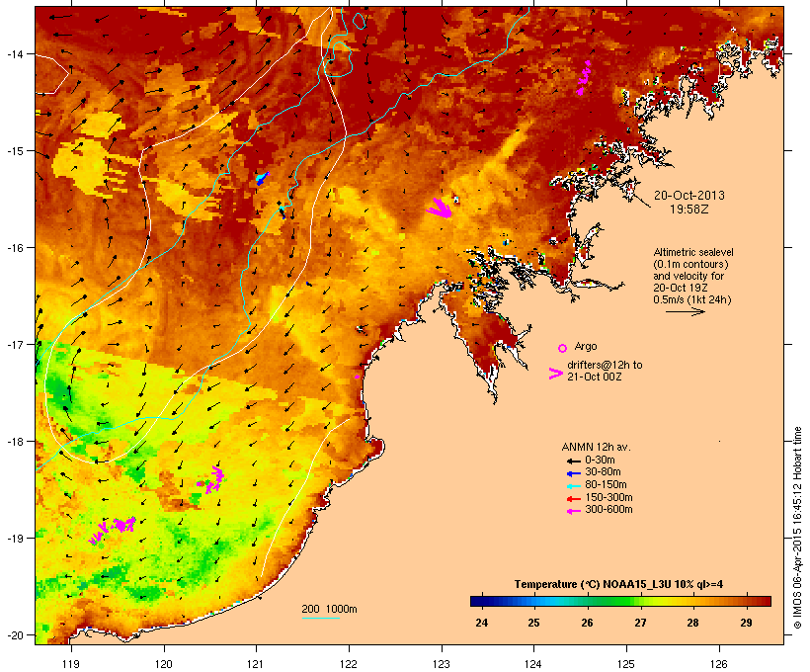Viewport: 810px width, 672px height.
Task: Click the time label 19:58Z
Action: (x=689, y=210)
